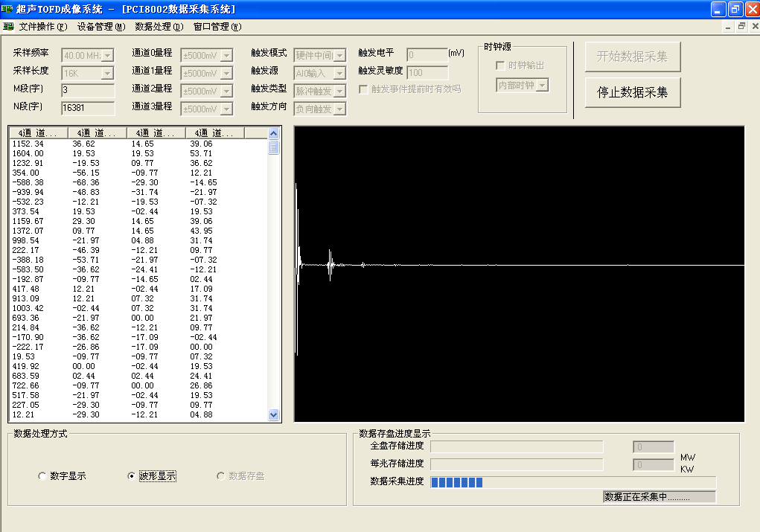Click the KW value field
The width and height of the screenshot is (760, 532).
click(654, 465)
